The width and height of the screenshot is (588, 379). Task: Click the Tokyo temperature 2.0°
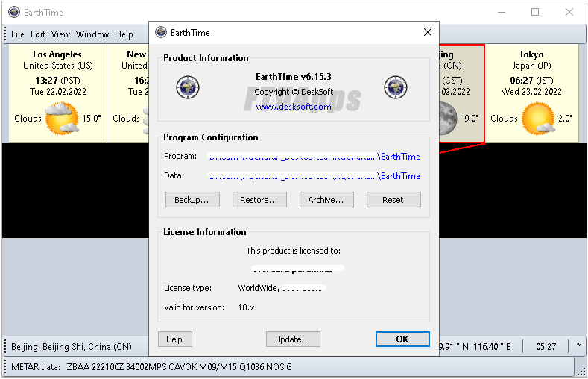pyautogui.click(x=566, y=119)
